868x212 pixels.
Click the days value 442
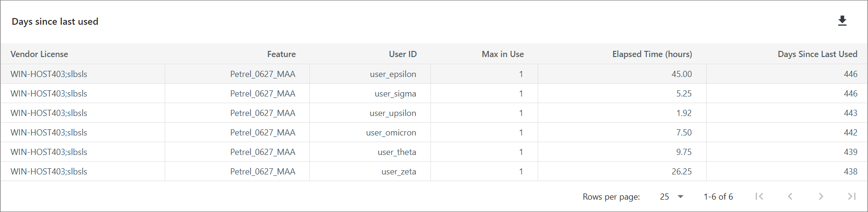coord(850,133)
